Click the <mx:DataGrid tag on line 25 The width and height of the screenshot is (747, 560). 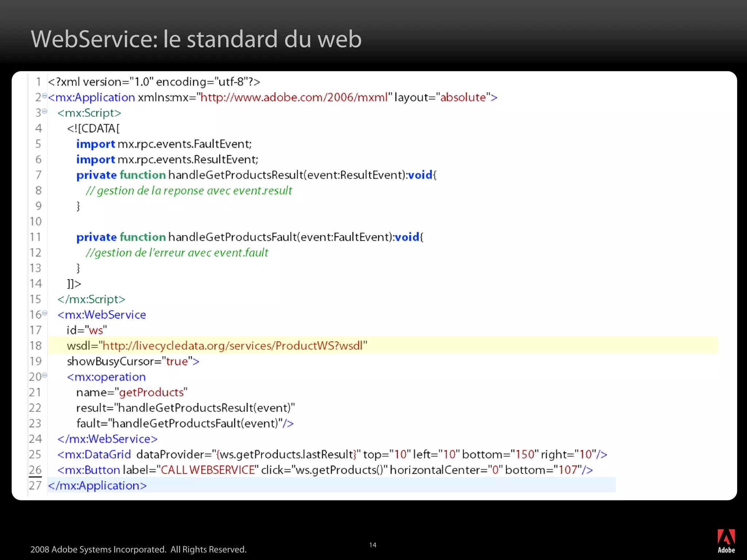[x=94, y=455]
